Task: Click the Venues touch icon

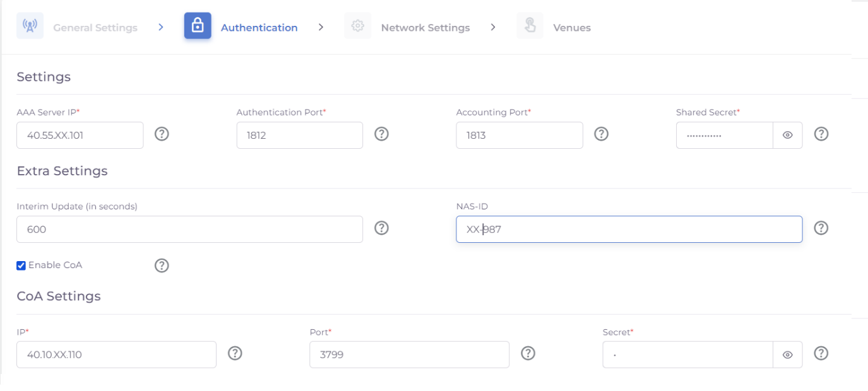Action: coord(530,26)
